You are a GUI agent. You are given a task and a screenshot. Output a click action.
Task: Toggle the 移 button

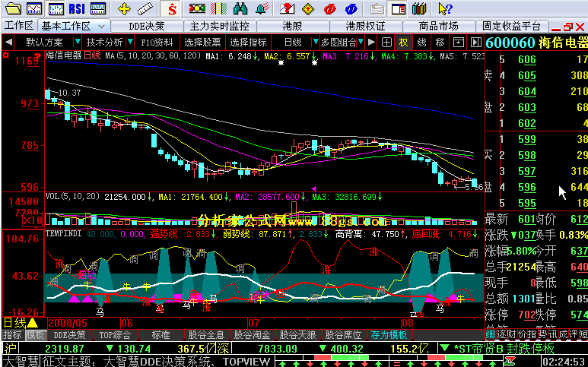pos(440,42)
